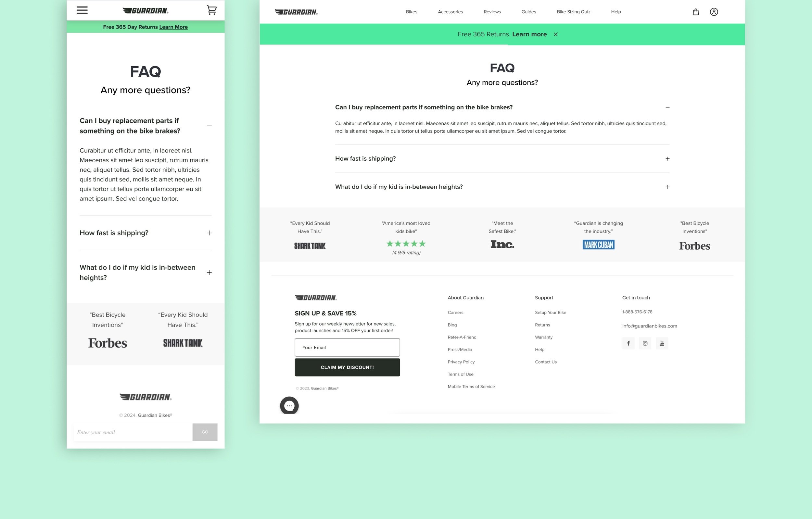Expand desktop in-between heights question
812x519 pixels.
pos(667,187)
